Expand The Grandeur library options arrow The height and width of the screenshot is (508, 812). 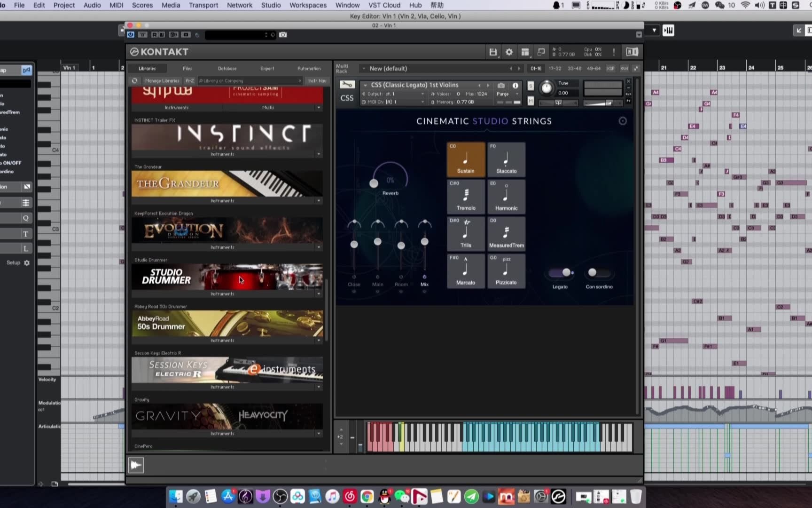[x=319, y=201]
